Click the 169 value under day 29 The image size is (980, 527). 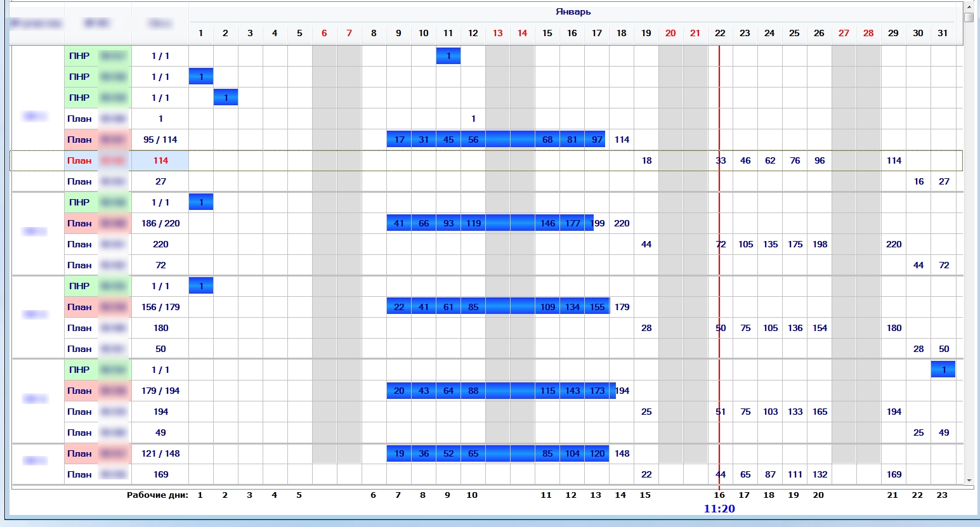(894, 474)
